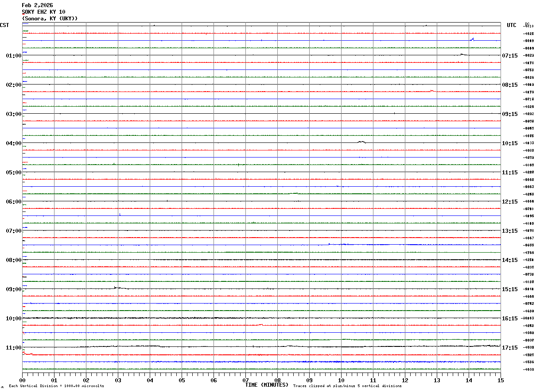536x392 pixels.
Task: Select the 11:00 CST time label
Action: [x=14, y=348]
